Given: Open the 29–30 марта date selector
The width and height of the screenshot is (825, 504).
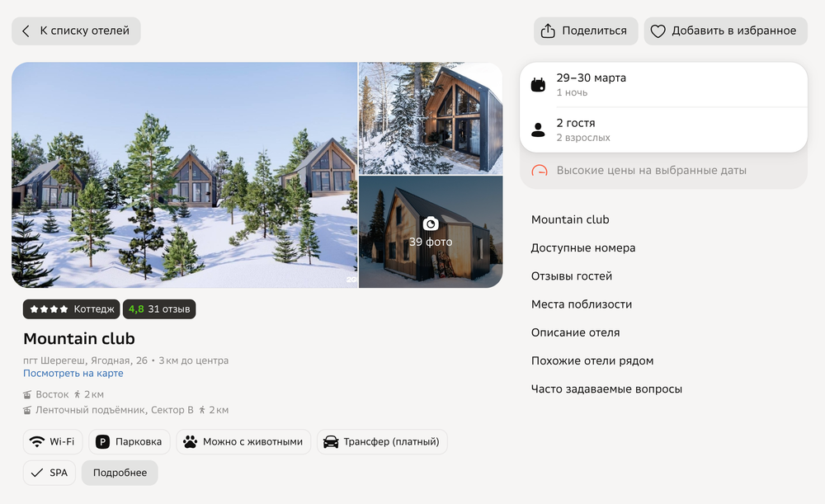Looking at the screenshot, I should point(663,85).
